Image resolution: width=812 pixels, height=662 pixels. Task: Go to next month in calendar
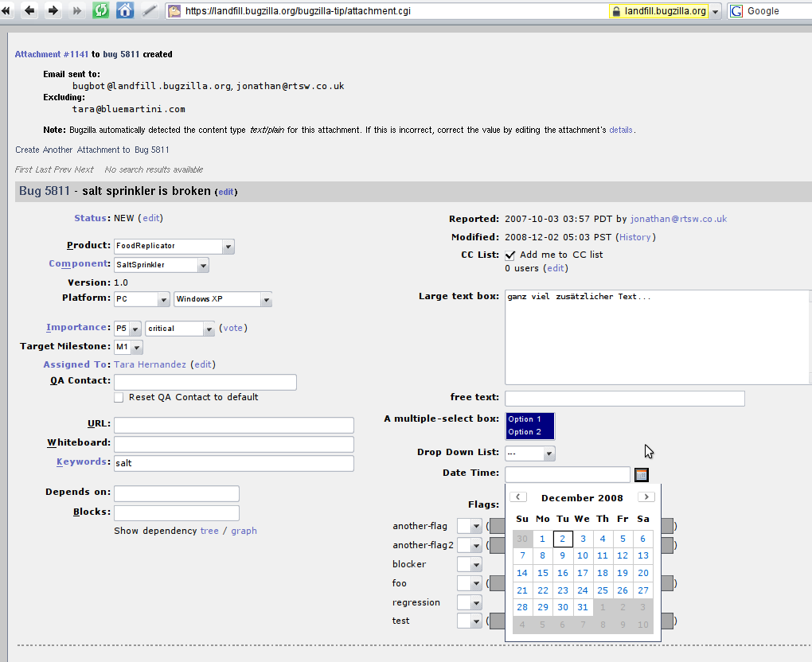(x=646, y=496)
